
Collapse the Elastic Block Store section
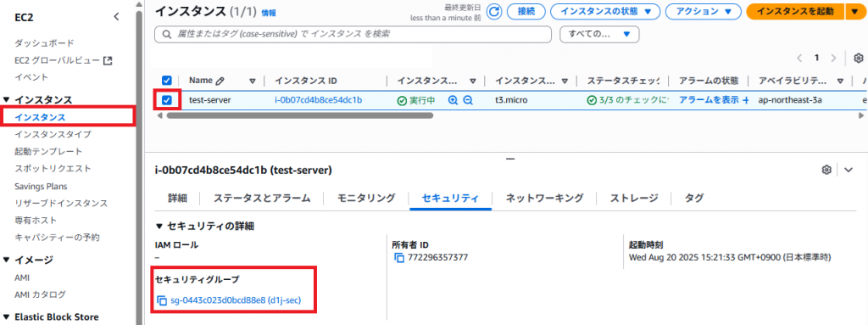6,317
